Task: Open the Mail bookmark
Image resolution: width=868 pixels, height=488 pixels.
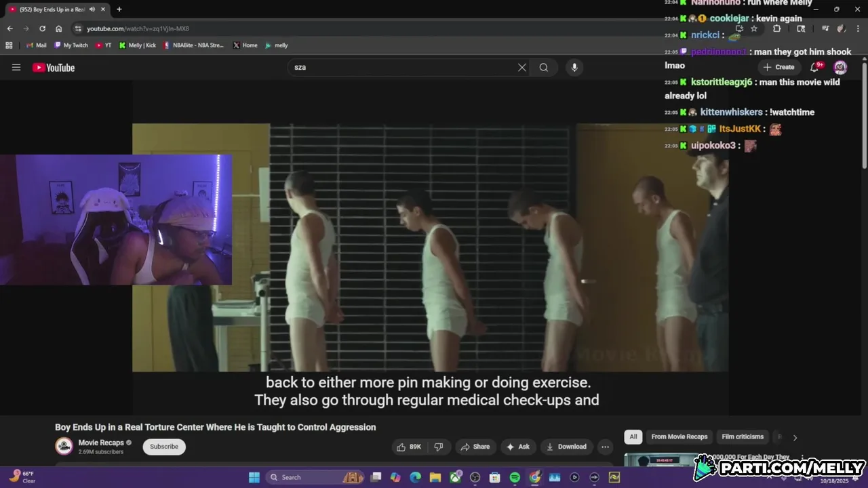Action: 35,45
